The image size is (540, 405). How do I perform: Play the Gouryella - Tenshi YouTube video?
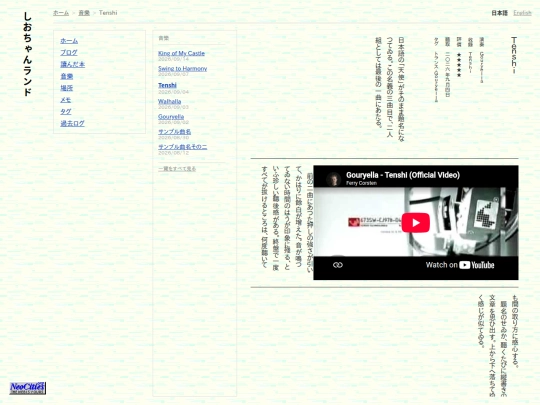[x=415, y=223]
